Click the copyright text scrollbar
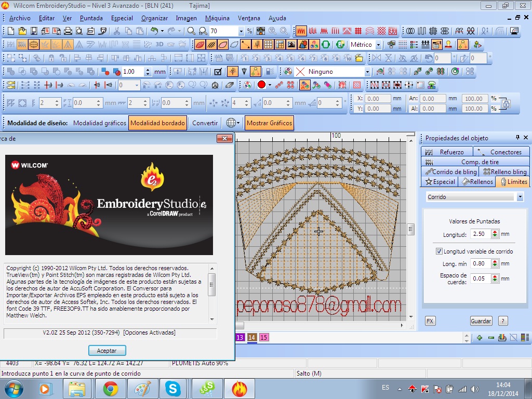532x399 pixels. coord(212,294)
